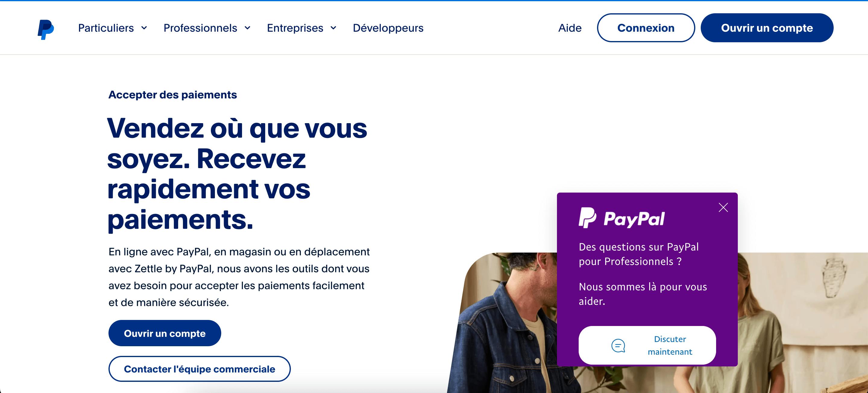The image size is (868, 393).
Task: Expand the Professionnels chevron arrow
Action: (247, 28)
